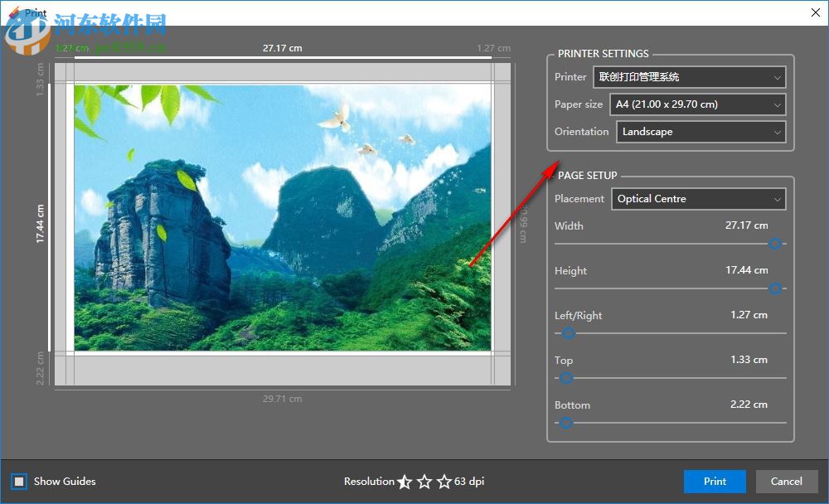Click the Height slider handle

click(776, 288)
